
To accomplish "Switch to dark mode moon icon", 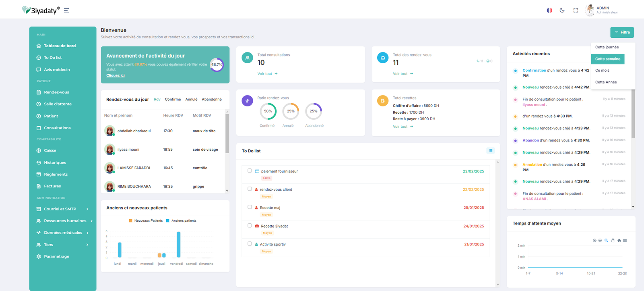I will pos(562,10).
